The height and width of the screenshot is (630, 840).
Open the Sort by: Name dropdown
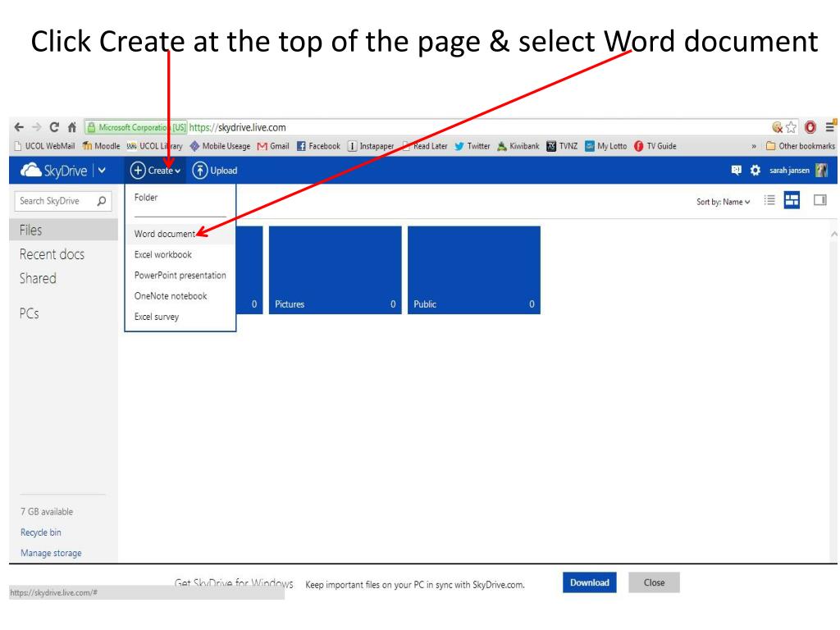click(x=723, y=202)
